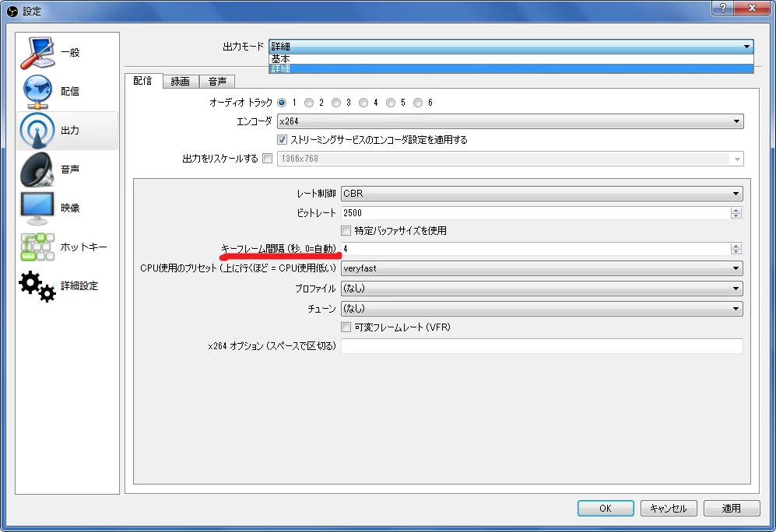The width and height of the screenshot is (776, 532).
Task: Click the OBS logo in title bar
Action: [x=12, y=11]
